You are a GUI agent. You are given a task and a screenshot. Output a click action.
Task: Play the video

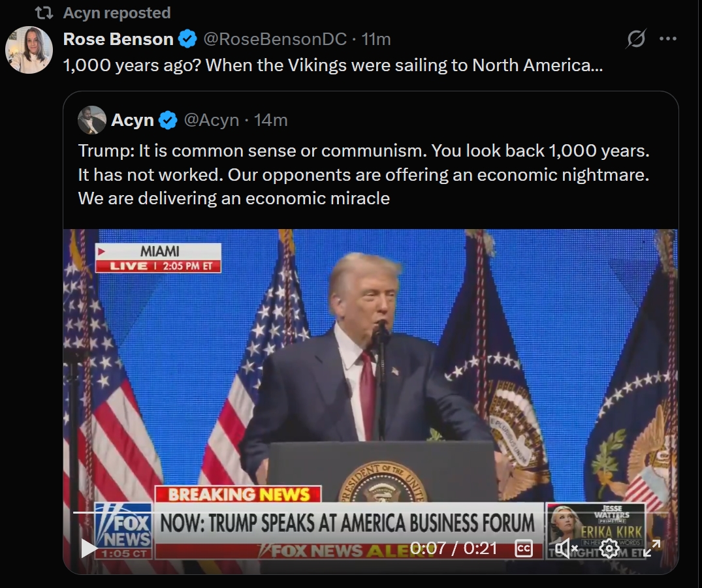click(x=89, y=548)
